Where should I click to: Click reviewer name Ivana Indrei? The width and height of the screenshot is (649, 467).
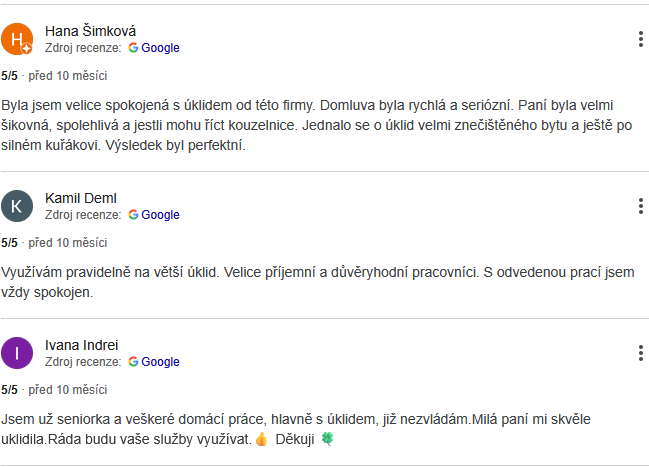82,345
